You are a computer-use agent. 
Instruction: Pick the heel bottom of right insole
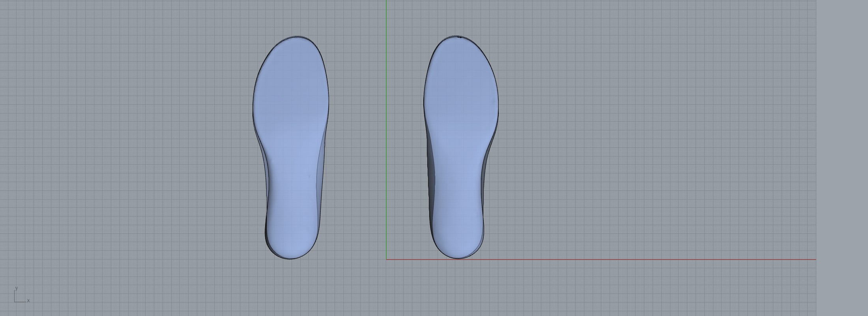tap(458, 258)
